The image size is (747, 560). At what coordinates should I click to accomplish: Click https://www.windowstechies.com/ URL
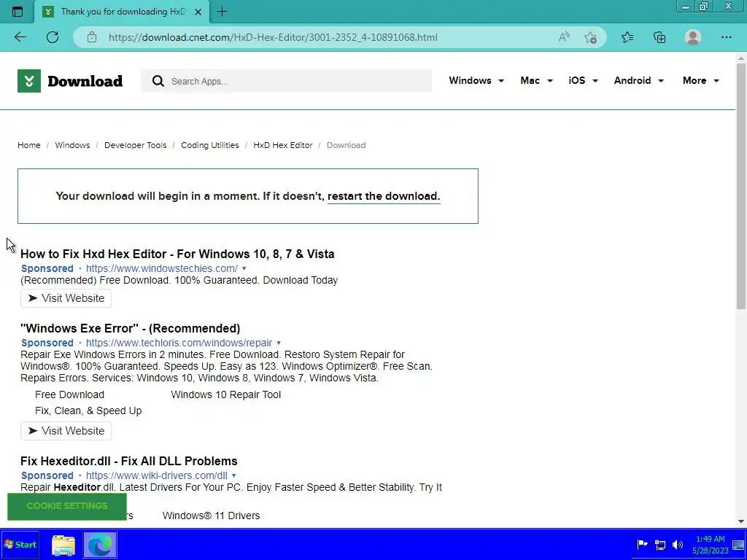(162, 268)
